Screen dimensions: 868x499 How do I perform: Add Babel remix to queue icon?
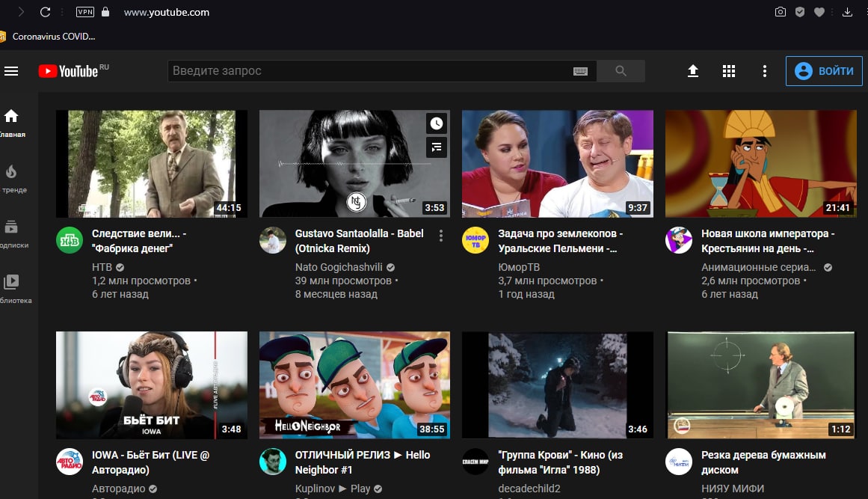click(x=436, y=147)
